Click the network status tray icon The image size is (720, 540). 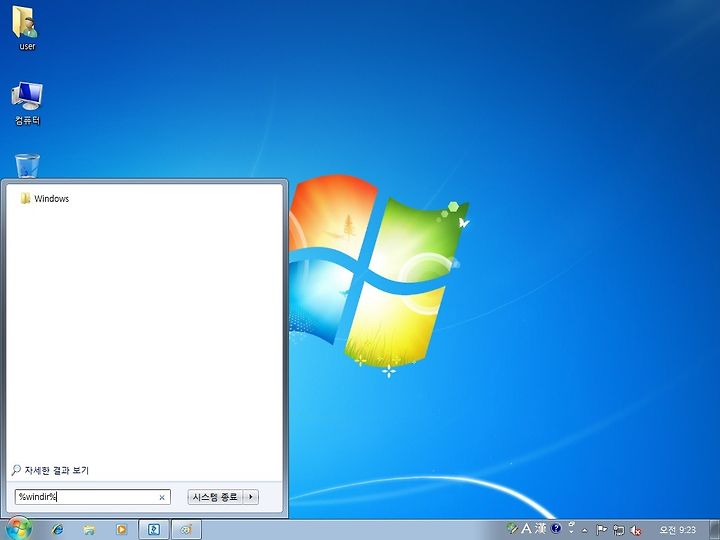tap(619, 530)
